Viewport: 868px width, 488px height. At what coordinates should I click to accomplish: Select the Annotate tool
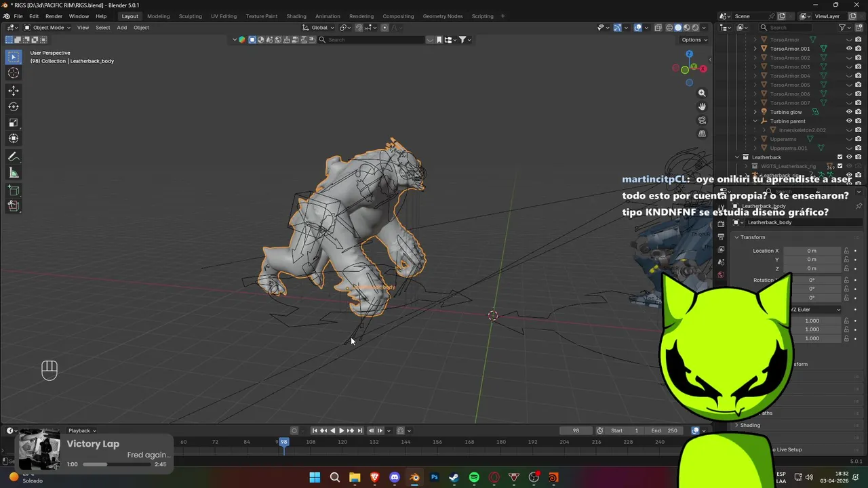pyautogui.click(x=14, y=157)
